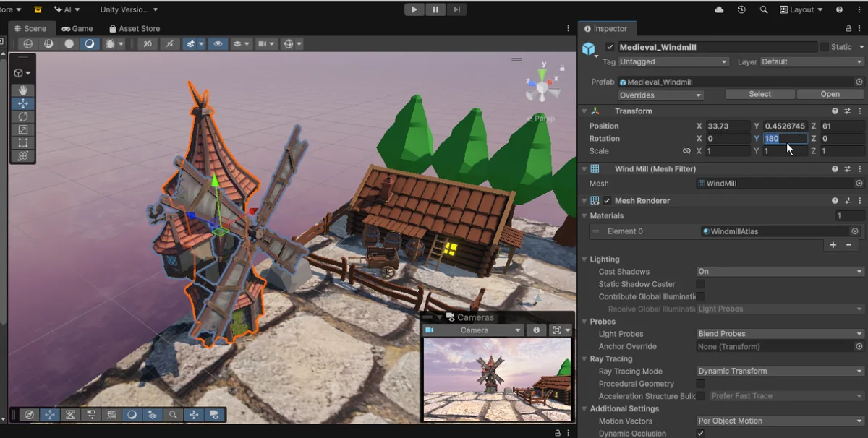Switch to the Game tab
Screen dimensions: 868x438
click(77, 29)
